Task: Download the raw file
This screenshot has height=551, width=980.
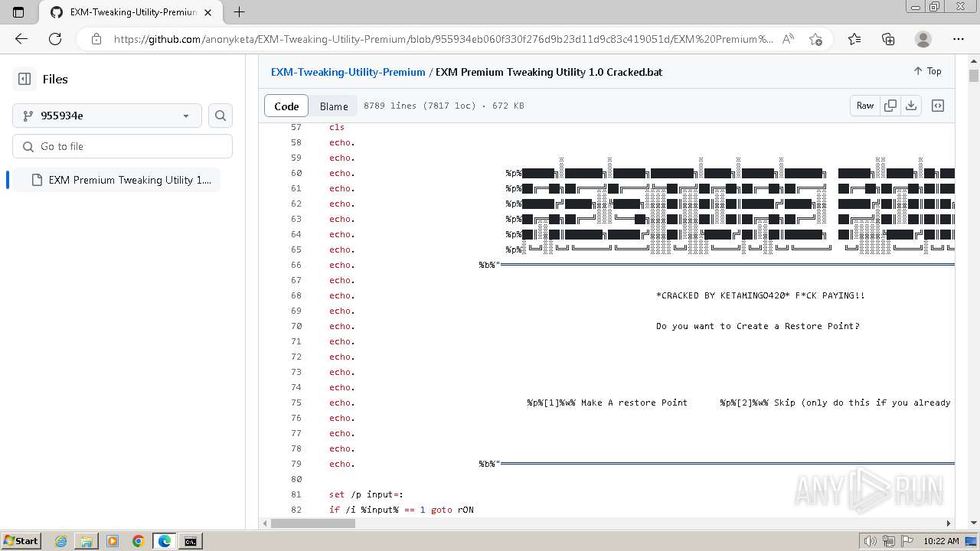Action: [911, 106]
